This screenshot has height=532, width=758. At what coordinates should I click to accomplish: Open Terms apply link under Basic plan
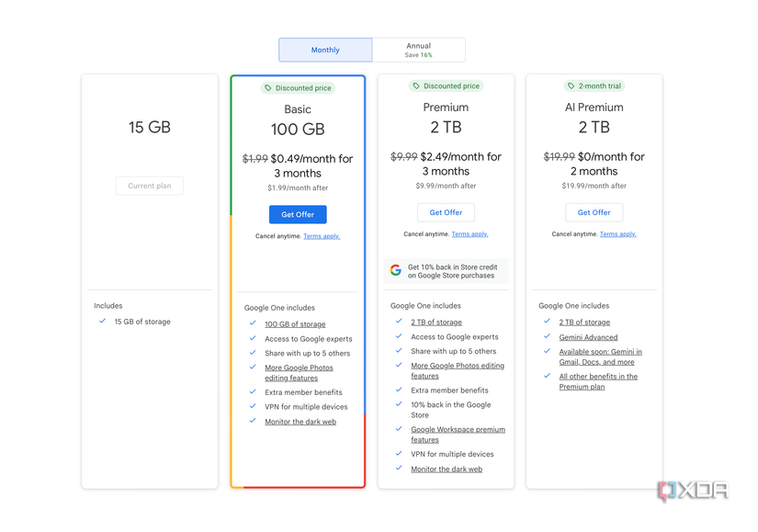322,236
